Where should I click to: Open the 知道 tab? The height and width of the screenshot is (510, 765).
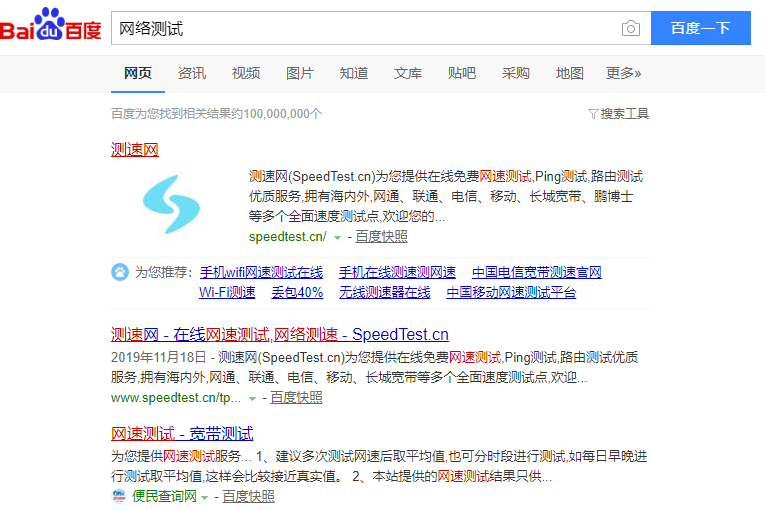[354, 73]
